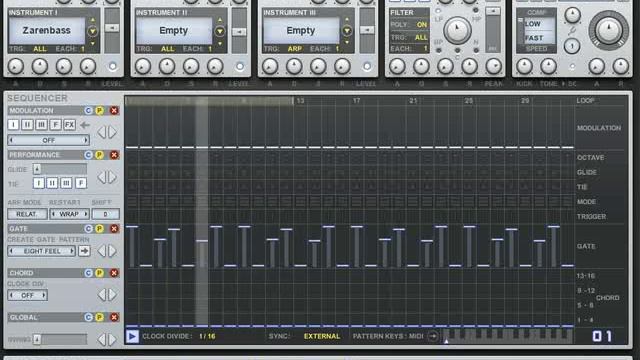Open Modulation OFF selector

pos(49,140)
